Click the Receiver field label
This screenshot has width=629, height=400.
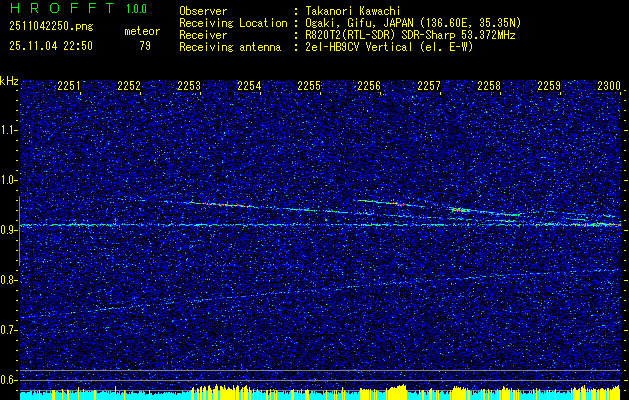pos(203,35)
